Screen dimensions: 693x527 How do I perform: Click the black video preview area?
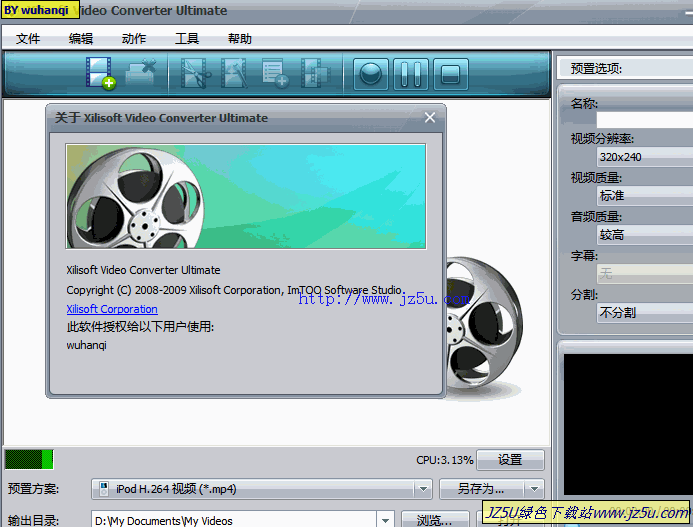click(628, 424)
